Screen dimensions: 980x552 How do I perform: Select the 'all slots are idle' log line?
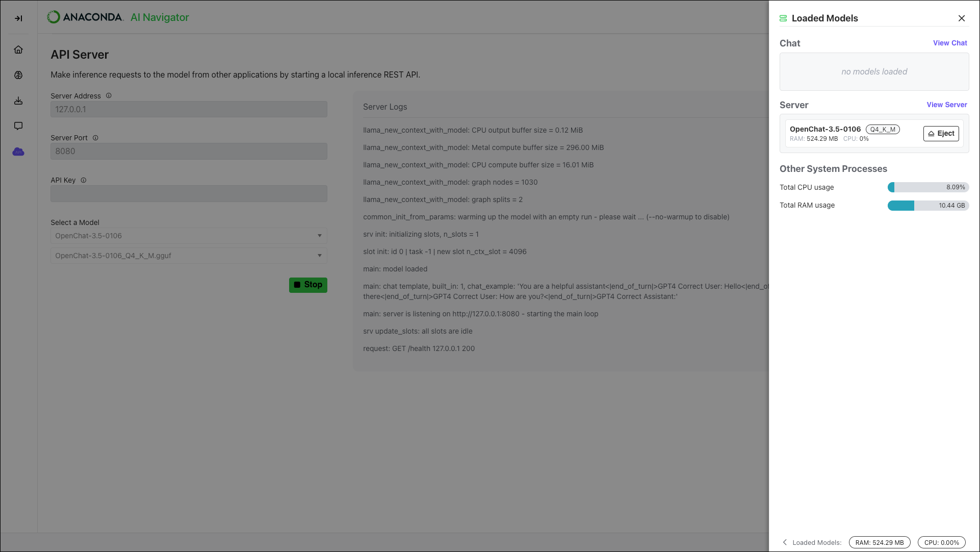418,331
